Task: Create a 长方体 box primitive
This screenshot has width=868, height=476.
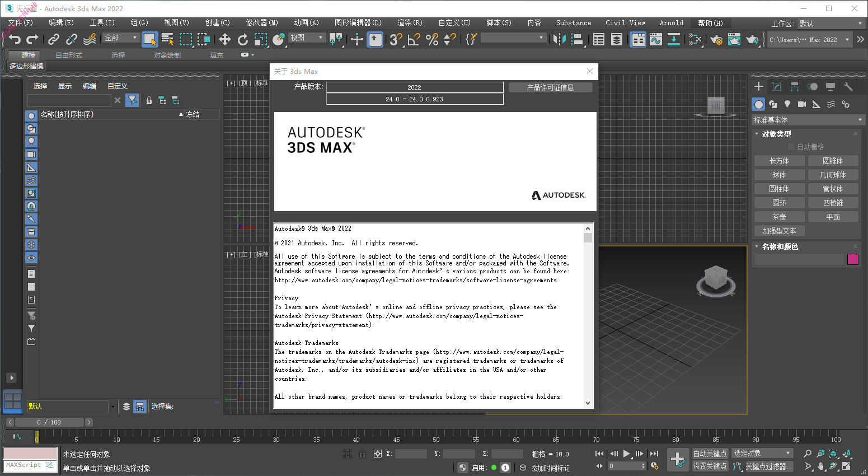Action: [779, 161]
